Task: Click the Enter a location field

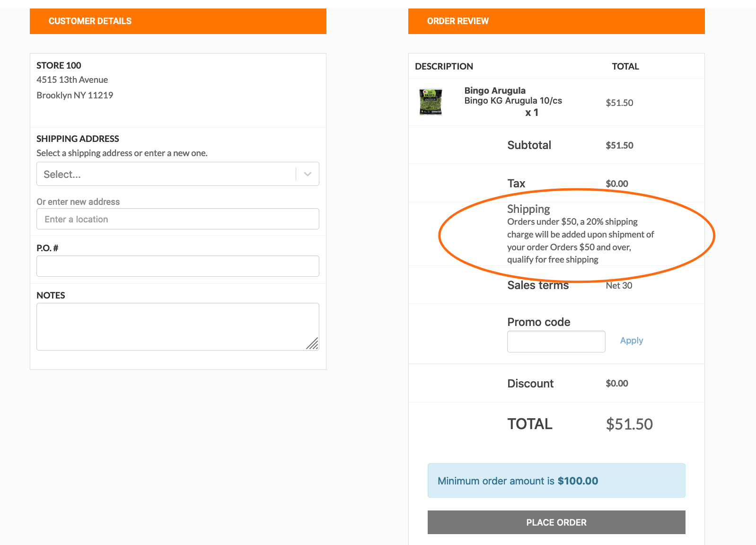Action: click(x=177, y=219)
